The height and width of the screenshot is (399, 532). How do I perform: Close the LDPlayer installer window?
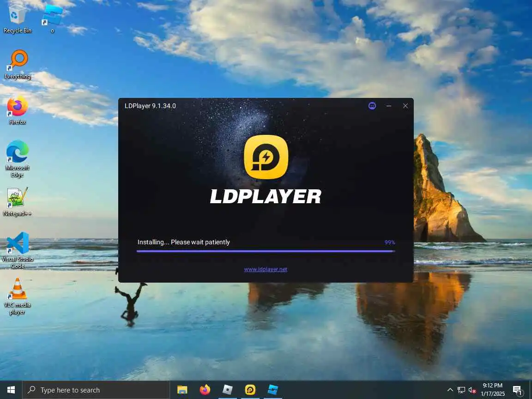click(x=405, y=106)
